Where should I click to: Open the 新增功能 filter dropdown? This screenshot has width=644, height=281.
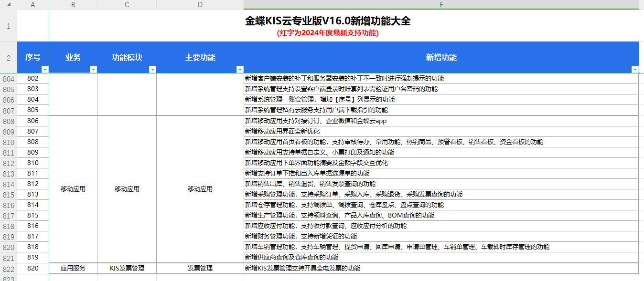click(x=635, y=69)
